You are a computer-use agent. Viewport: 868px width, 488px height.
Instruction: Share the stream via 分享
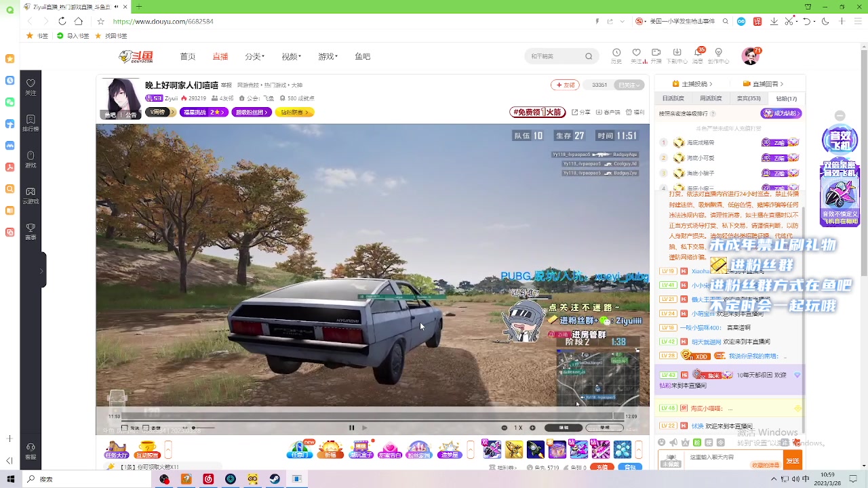(580, 113)
